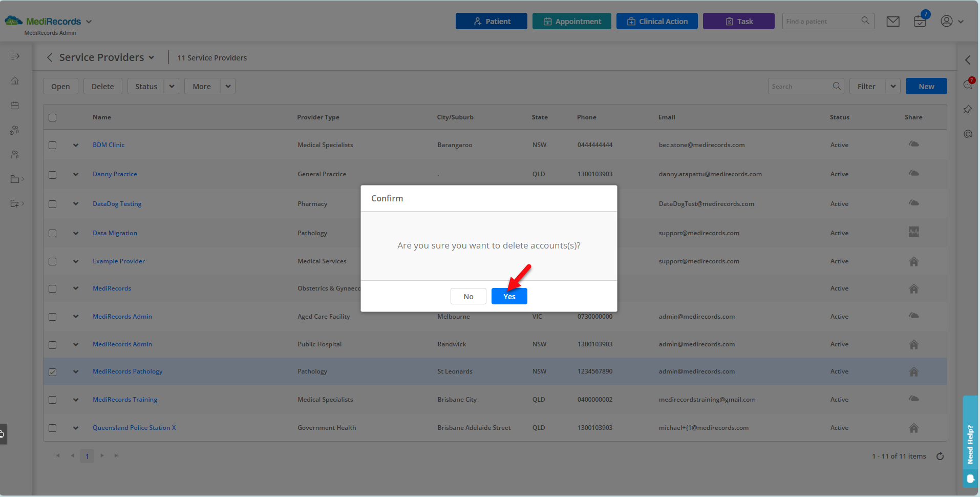Click the share icon for Data Migration
The height and width of the screenshot is (497, 980).
pyautogui.click(x=913, y=232)
